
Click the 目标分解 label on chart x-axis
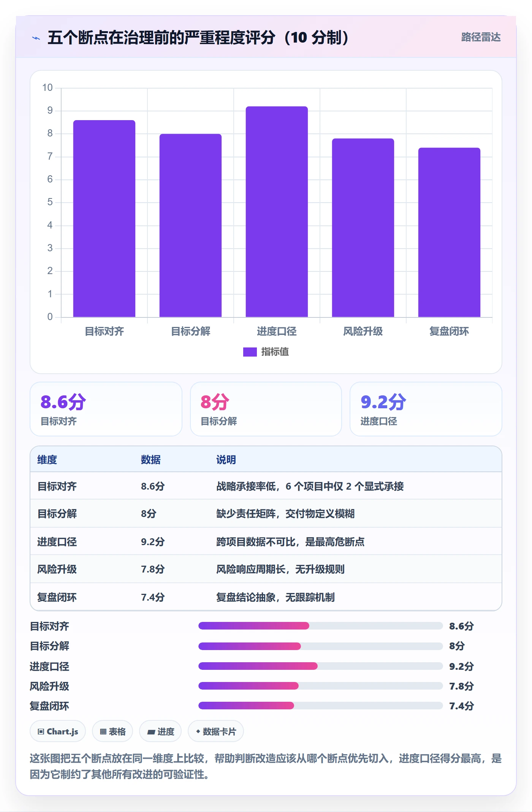(x=190, y=331)
